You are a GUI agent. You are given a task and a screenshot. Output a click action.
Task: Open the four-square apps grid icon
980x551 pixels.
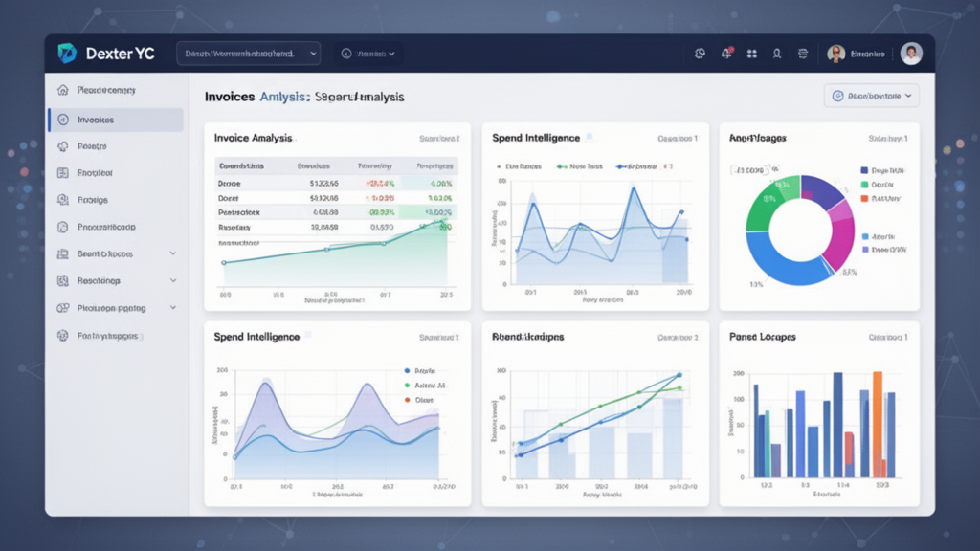click(752, 54)
